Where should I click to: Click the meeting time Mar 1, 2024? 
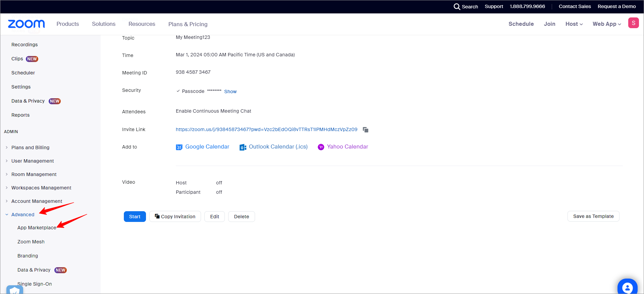pyautogui.click(x=235, y=55)
